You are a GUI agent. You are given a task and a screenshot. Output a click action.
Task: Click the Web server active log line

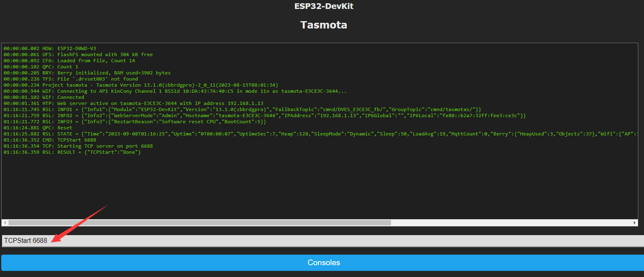(x=133, y=103)
